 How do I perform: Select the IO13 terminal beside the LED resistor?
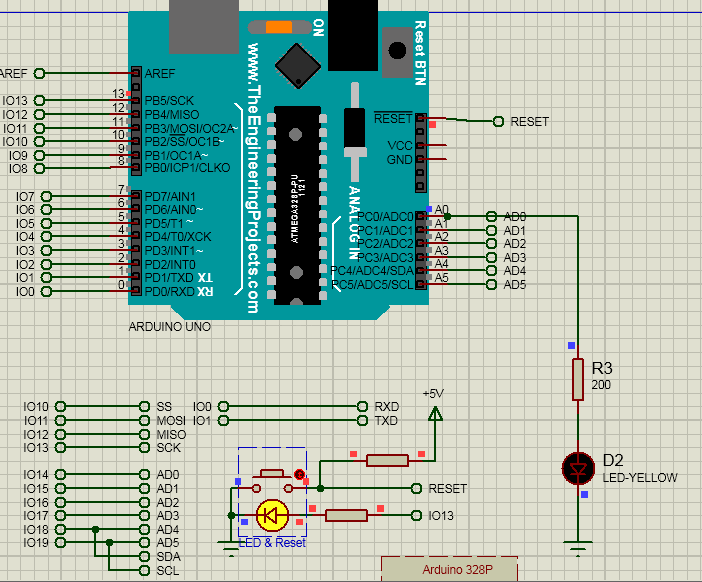[x=416, y=516]
